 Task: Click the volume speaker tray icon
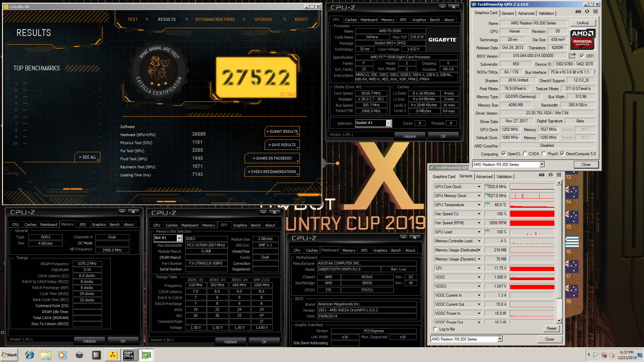612,355
